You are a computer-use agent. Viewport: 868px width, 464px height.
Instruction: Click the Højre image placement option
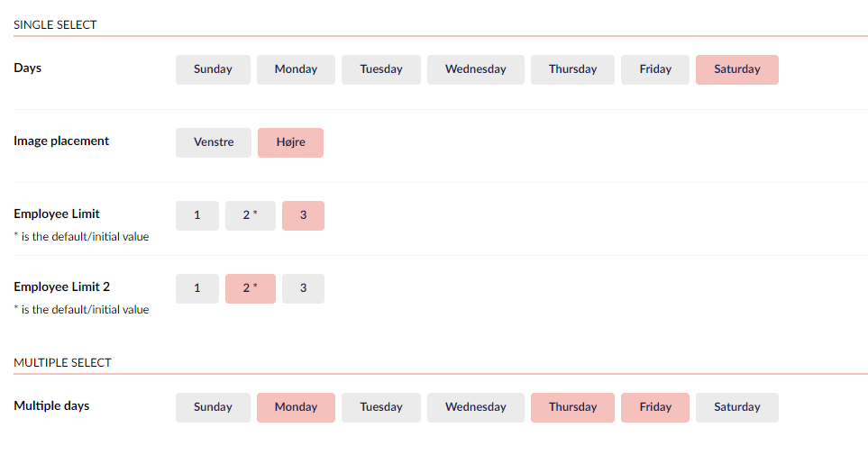pyautogui.click(x=290, y=142)
